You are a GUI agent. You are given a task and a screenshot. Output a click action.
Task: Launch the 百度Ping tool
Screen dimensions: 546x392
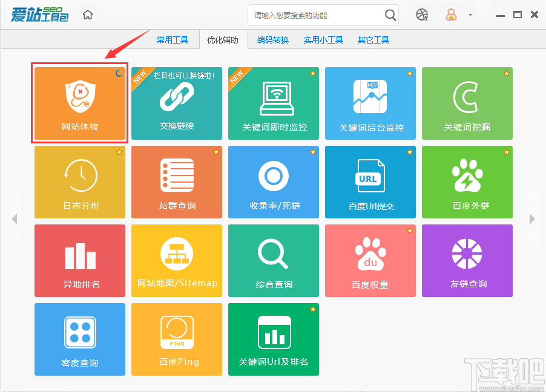pos(176,339)
